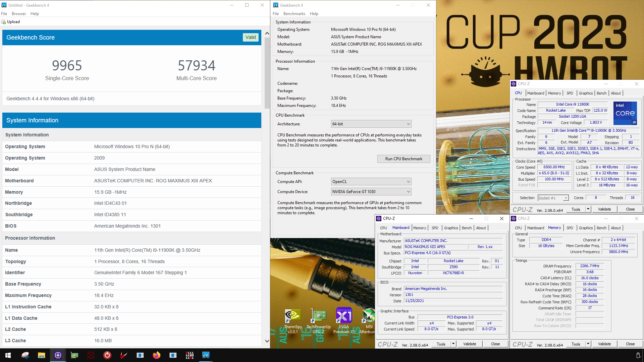Click Maximum Frequency 18.4 EHz result row
The height and width of the screenshot is (362, 644).
(132, 295)
